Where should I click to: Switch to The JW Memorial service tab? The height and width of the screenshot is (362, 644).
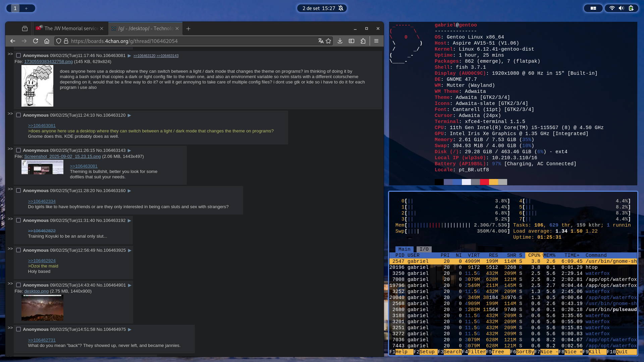click(71, 29)
